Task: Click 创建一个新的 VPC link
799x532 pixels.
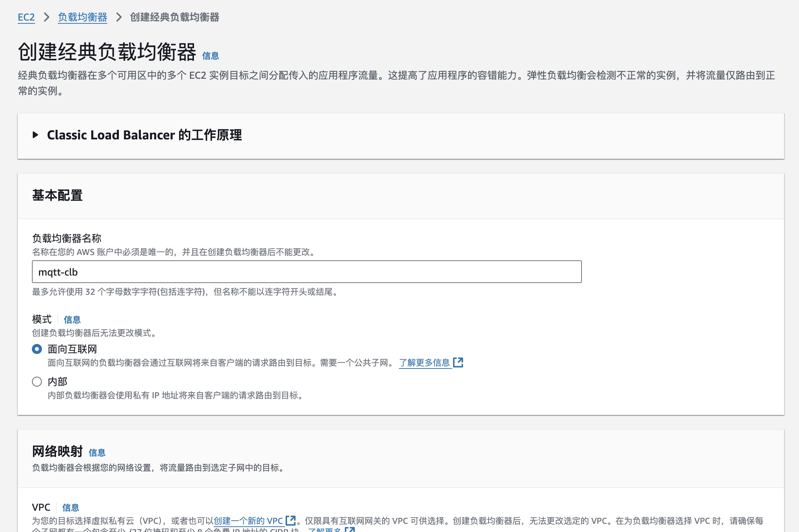Action: click(248, 521)
